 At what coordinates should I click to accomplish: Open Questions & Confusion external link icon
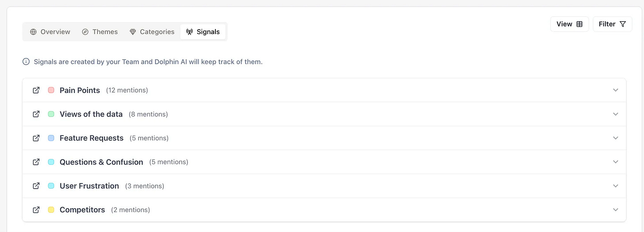36,162
